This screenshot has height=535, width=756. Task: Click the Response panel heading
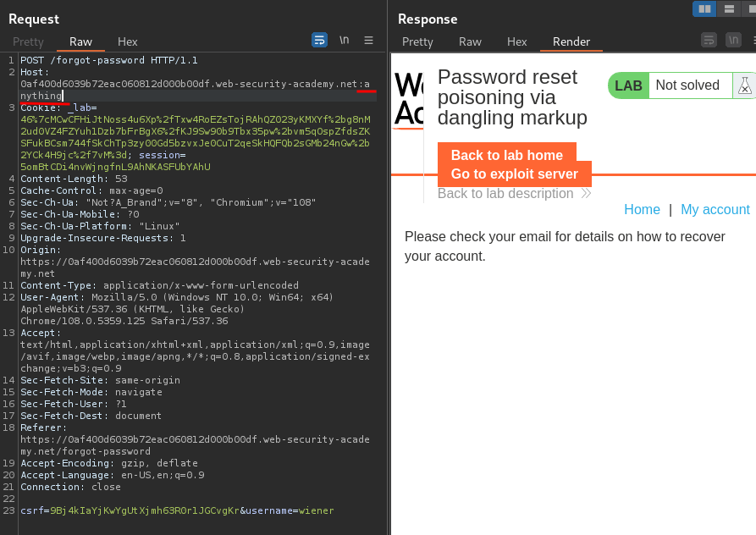pos(428,19)
